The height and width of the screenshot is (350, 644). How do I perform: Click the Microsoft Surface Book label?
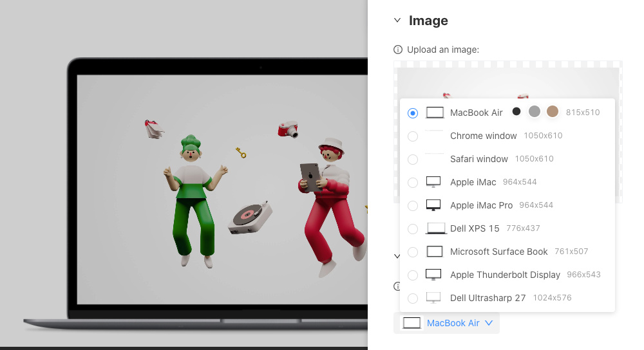(x=498, y=252)
